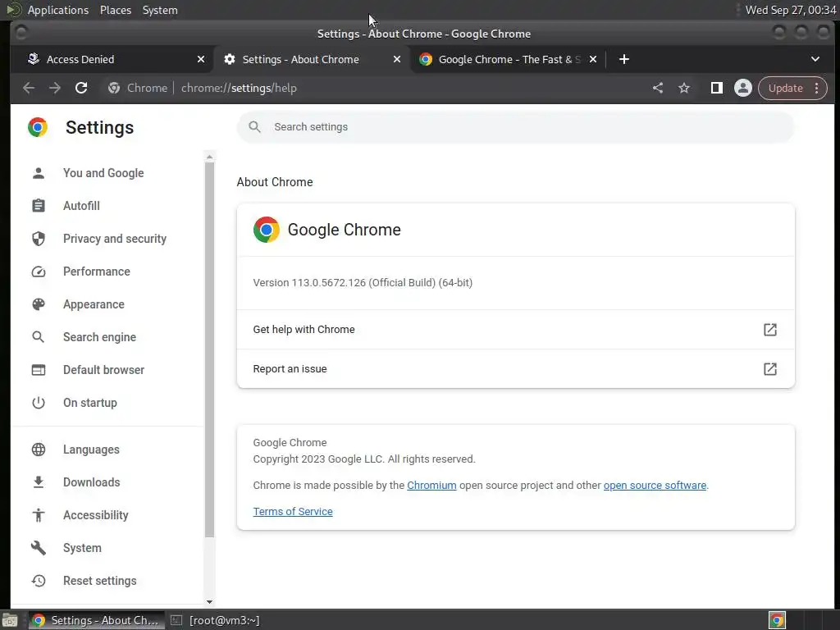Open the Terms of Service link
The width and height of the screenshot is (840, 630).
293,512
